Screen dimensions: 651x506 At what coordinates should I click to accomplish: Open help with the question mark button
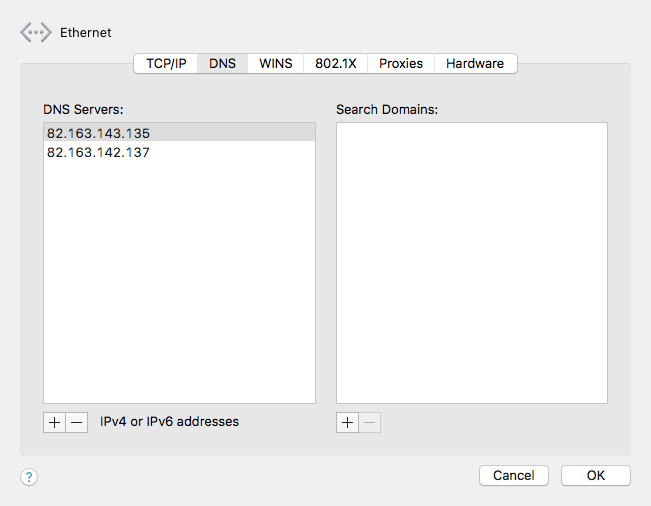click(x=29, y=477)
